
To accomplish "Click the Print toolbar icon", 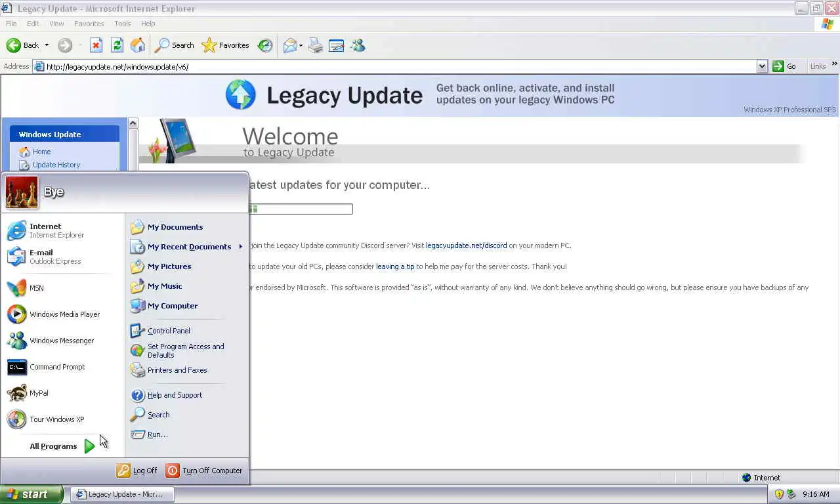I will pyautogui.click(x=316, y=45).
